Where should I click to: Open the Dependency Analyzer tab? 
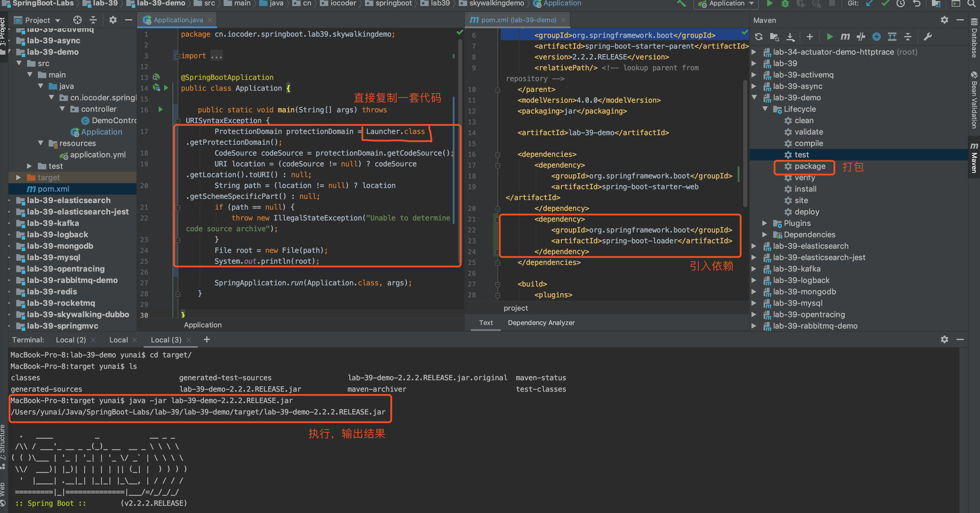[541, 323]
